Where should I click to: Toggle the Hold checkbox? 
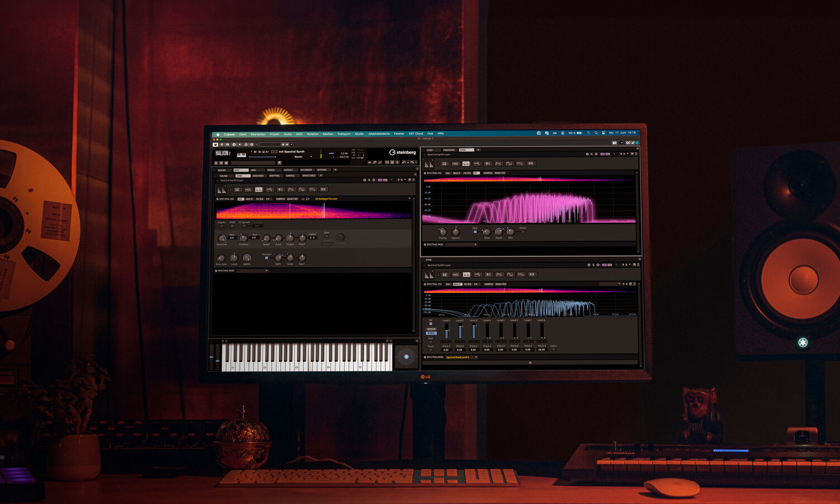232,226
